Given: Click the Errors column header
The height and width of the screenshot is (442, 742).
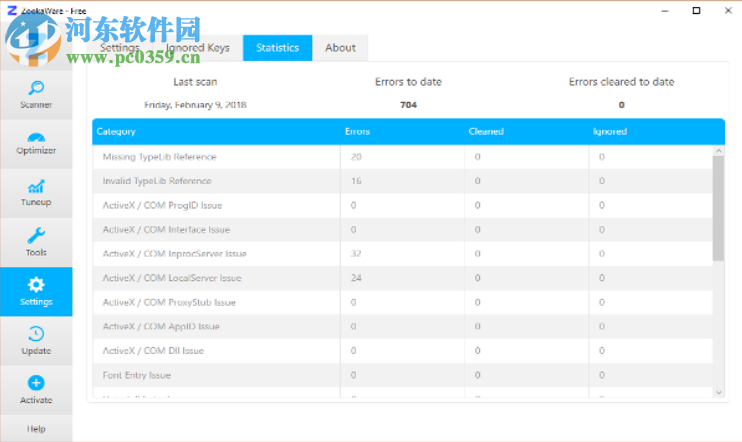Looking at the screenshot, I should coord(357,132).
